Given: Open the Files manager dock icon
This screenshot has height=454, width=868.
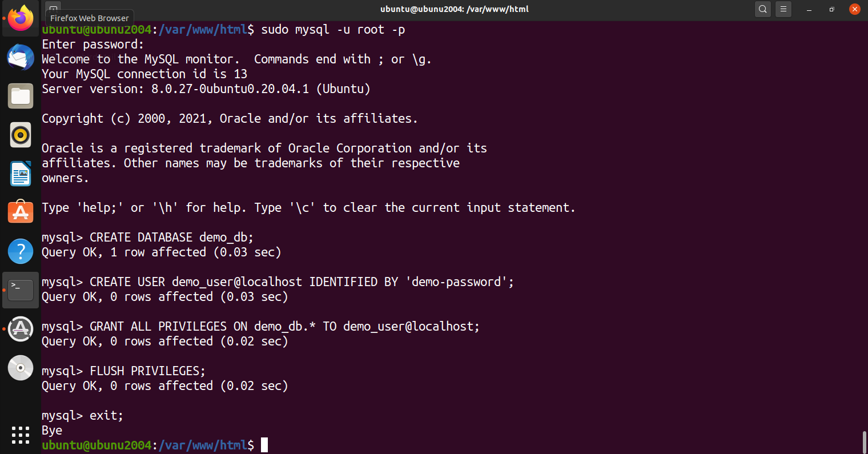Looking at the screenshot, I should [21, 96].
